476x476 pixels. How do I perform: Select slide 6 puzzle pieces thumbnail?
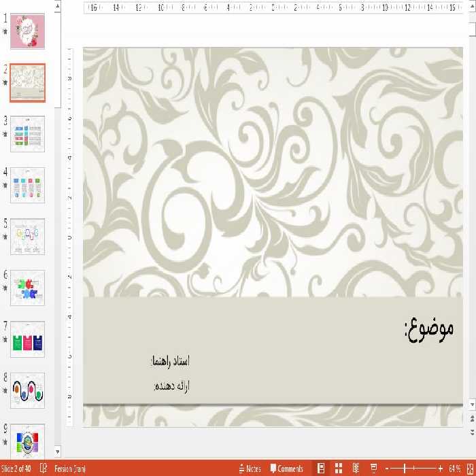coord(28,288)
